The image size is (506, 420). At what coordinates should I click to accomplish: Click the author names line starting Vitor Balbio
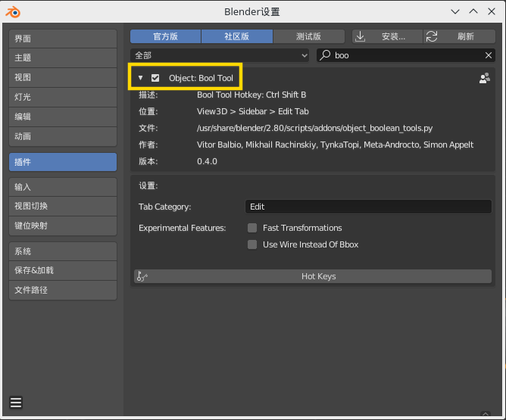coord(335,145)
